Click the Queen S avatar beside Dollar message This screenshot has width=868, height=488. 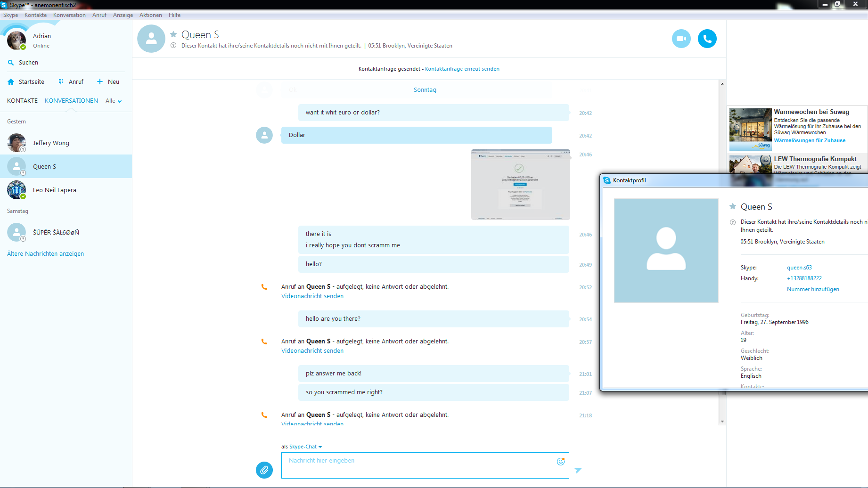point(264,135)
